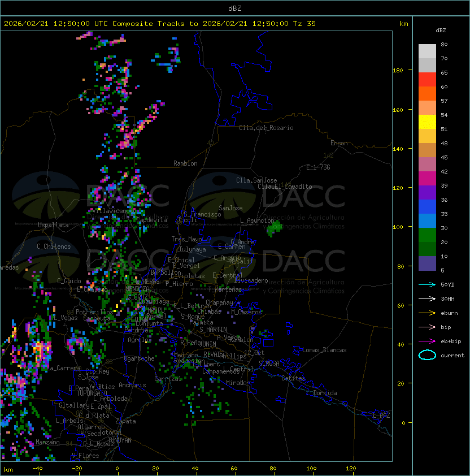Click the 'Manzano' map label

(47, 442)
